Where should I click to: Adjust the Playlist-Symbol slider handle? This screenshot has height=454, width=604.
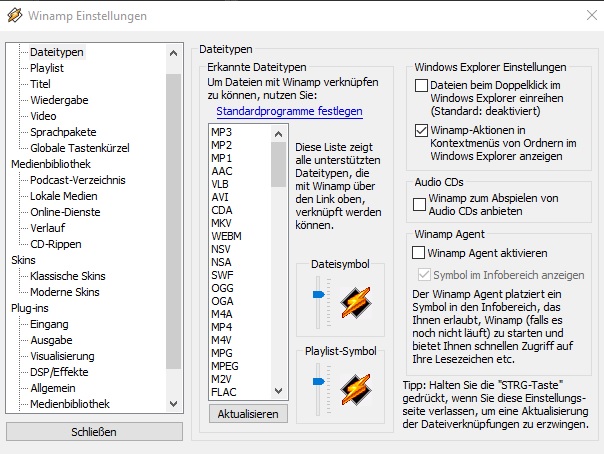point(319,381)
